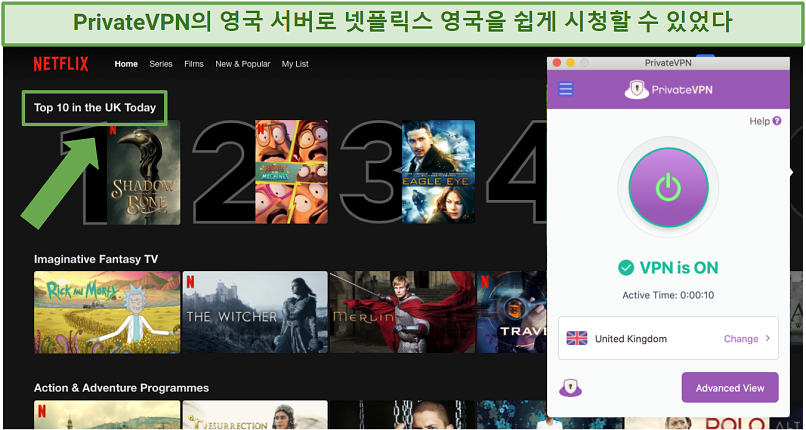The height and width of the screenshot is (430, 806).
Task: Click the Advanced View button
Action: click(730, 388)
